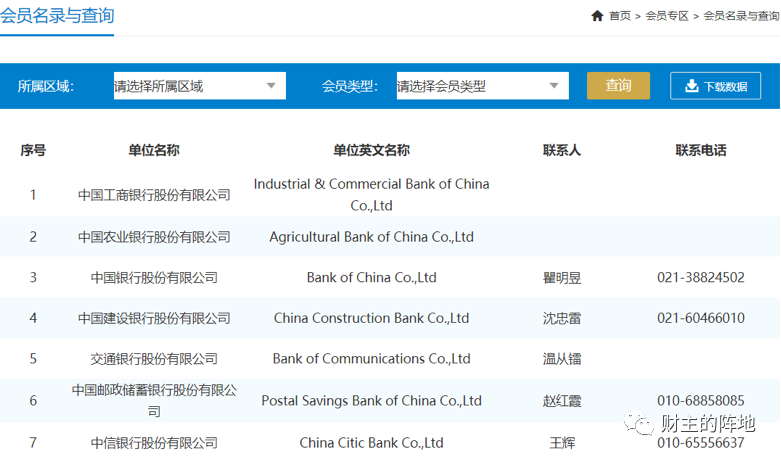Click contact name 瞿明昱
781x458 pixels.
coord(562,278)
